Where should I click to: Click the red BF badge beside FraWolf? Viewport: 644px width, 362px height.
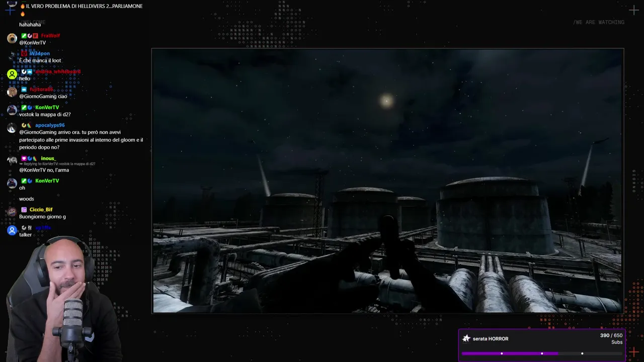click(x=35, y=36)
